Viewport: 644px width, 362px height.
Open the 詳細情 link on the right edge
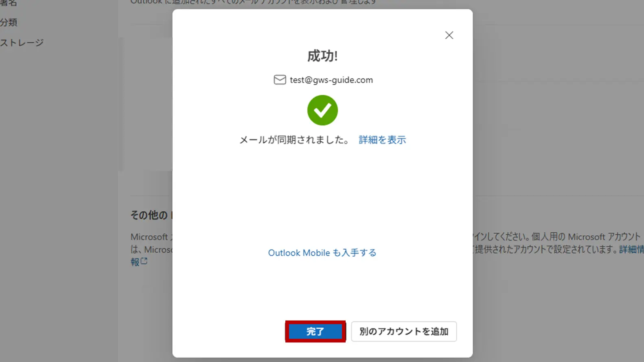[x=631, y=249]
